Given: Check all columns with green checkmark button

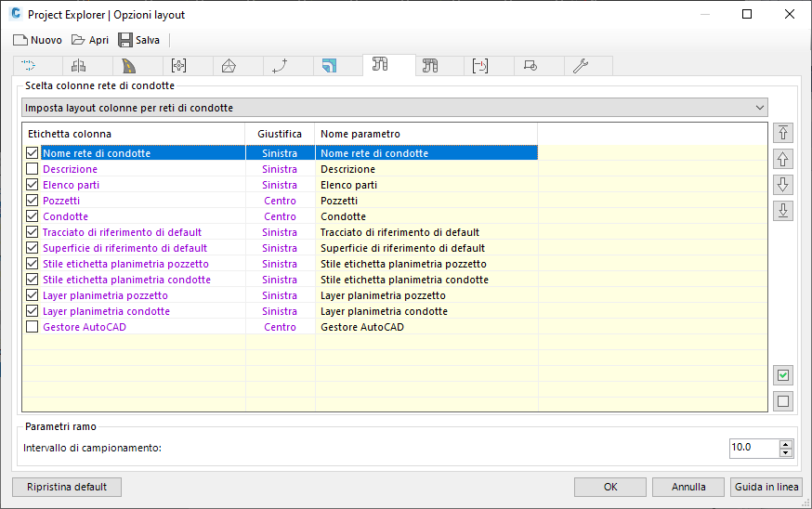Looking at the screenshot, I should (x=783, y=375).
